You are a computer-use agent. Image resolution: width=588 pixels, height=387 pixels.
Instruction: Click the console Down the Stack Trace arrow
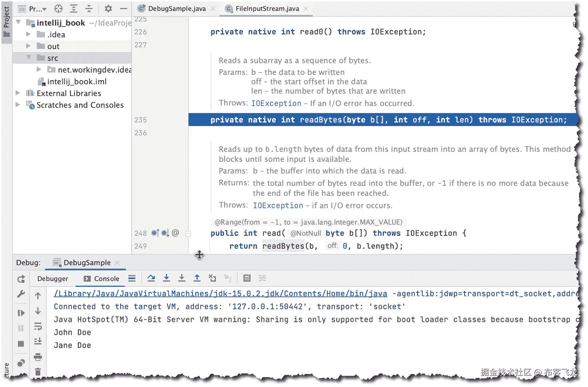[38, 311]
